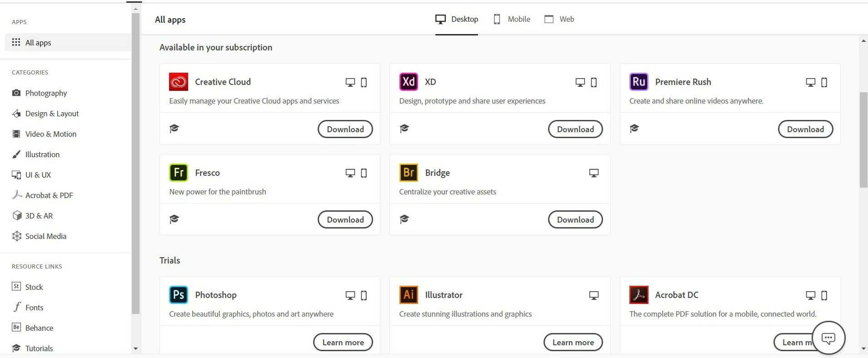868x358 pixels.
Task: Click mobile platform icon on XD card
Action: click(594, 82)
